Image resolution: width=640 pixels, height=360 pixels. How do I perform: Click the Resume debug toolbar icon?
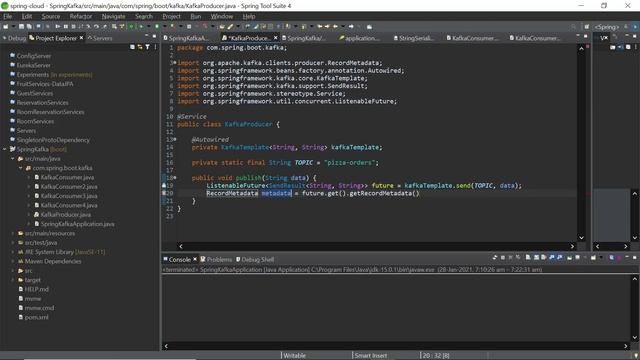click(x=58, y=27)
